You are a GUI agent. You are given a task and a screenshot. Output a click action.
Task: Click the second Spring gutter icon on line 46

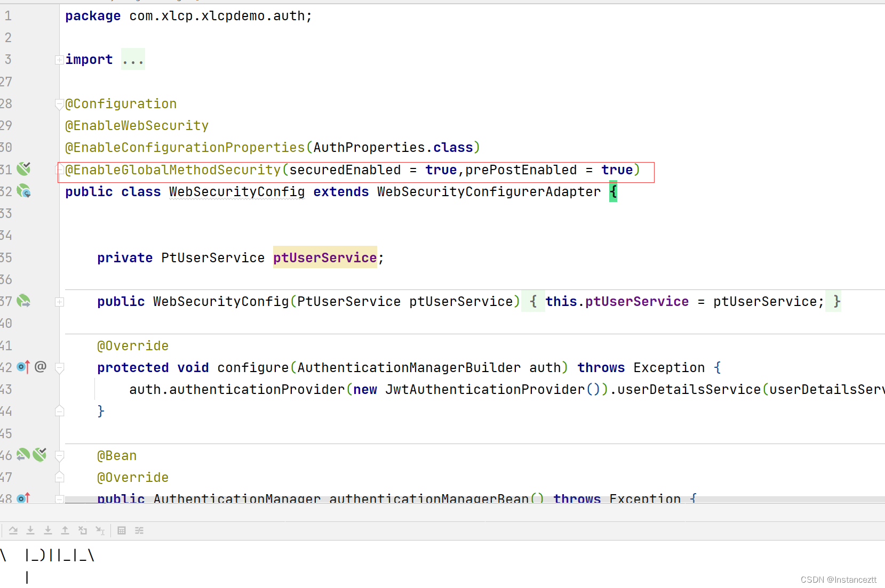point(39,455)
